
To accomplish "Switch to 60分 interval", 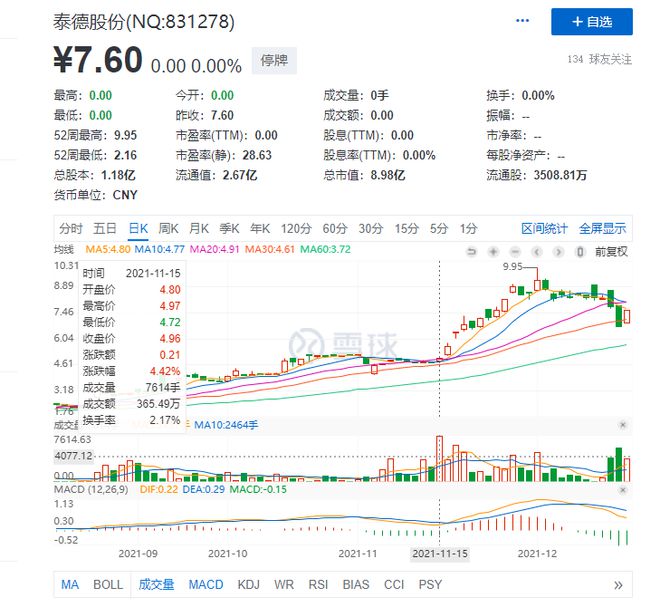I will coord(335,229).
